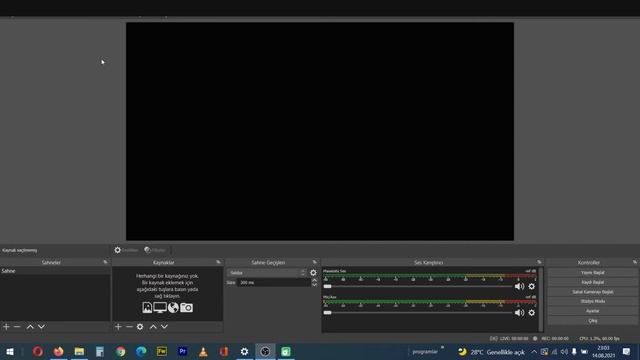
Task: Click the display capture monitor icon in Kaynaklar
Action: tap(160, 307)
